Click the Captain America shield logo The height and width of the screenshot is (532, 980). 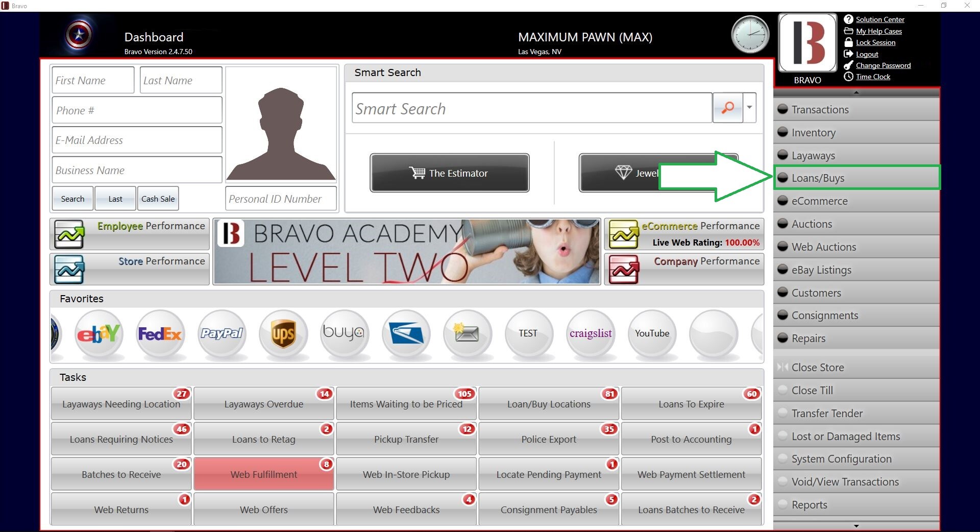tap(79, 35)
